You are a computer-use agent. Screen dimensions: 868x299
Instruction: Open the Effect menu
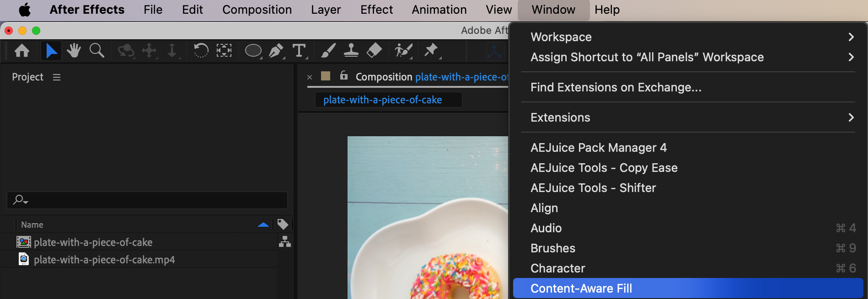click(376, 10)
